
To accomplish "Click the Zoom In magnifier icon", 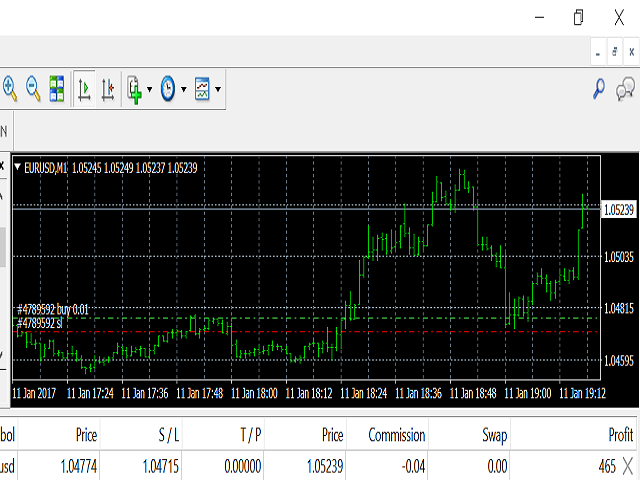I will (x=11, y=89).
